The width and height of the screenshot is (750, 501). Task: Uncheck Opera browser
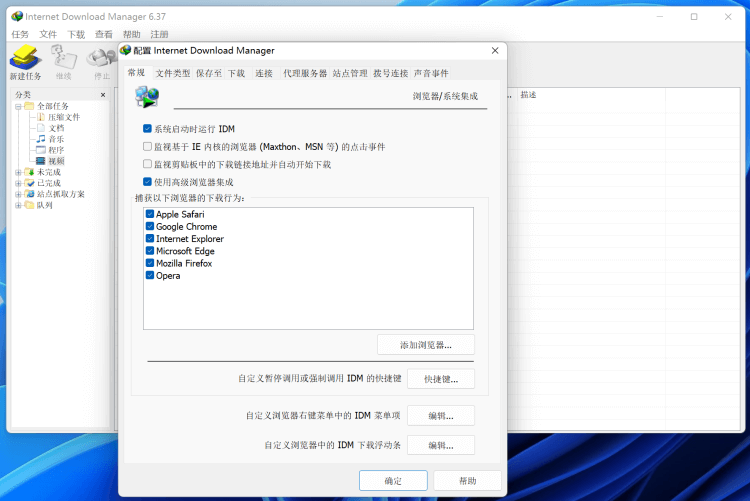(150, 275)
